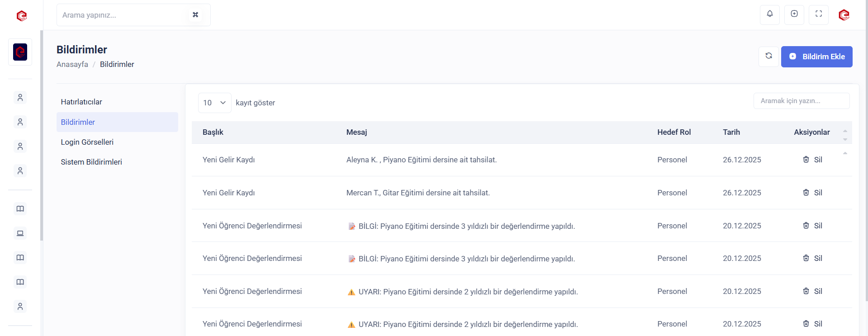Sort the table by Tarih column

pos(731,132)
